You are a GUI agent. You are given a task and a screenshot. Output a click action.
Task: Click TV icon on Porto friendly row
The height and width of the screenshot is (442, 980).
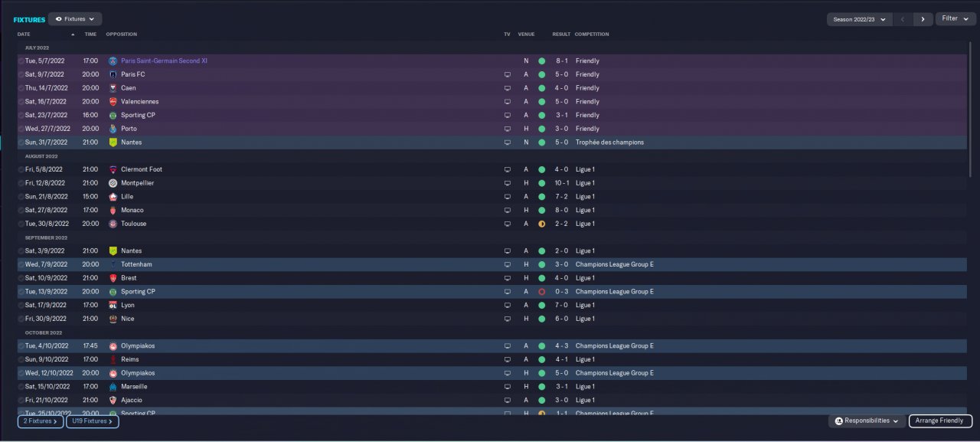(x=507, y=129)
